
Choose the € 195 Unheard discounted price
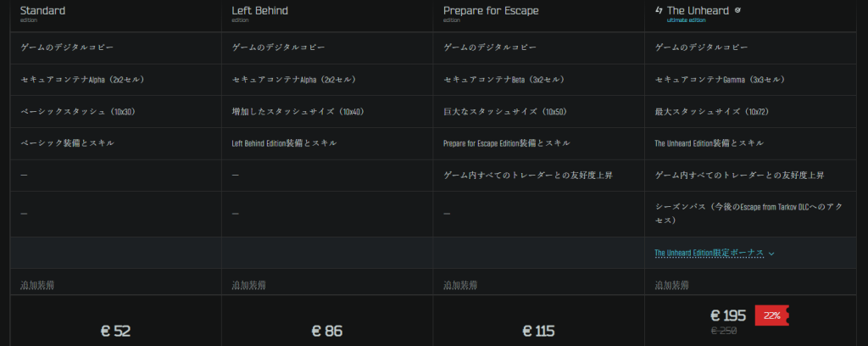click(x=728, y=315)
